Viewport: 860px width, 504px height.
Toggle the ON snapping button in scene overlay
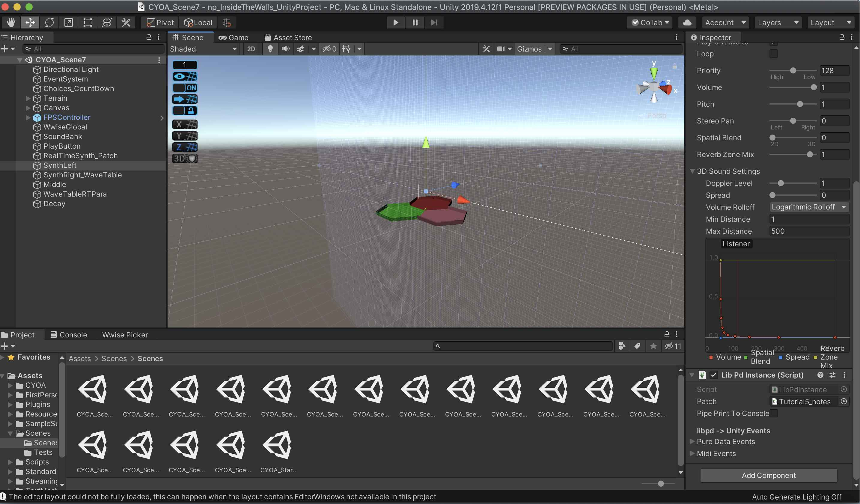click(185, 88)
